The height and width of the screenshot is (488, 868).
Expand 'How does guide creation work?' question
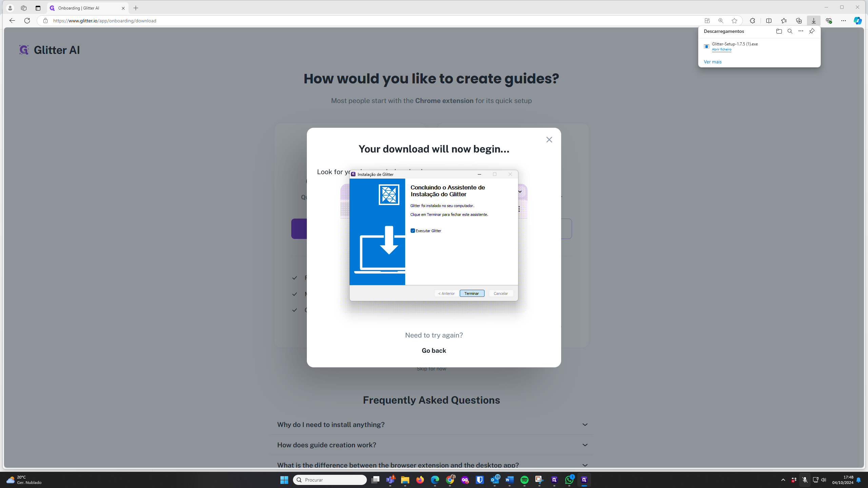pyautogui.click(x=432, y=445)
